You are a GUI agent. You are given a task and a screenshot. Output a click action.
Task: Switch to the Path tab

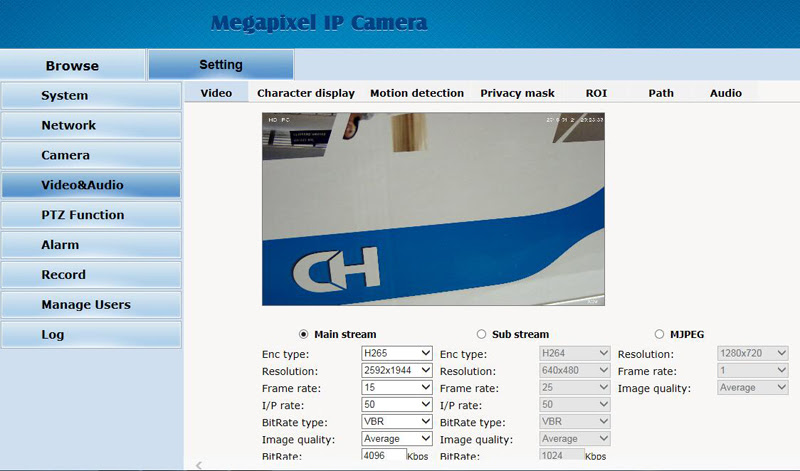pyautogui.click(x=661, y=93)
